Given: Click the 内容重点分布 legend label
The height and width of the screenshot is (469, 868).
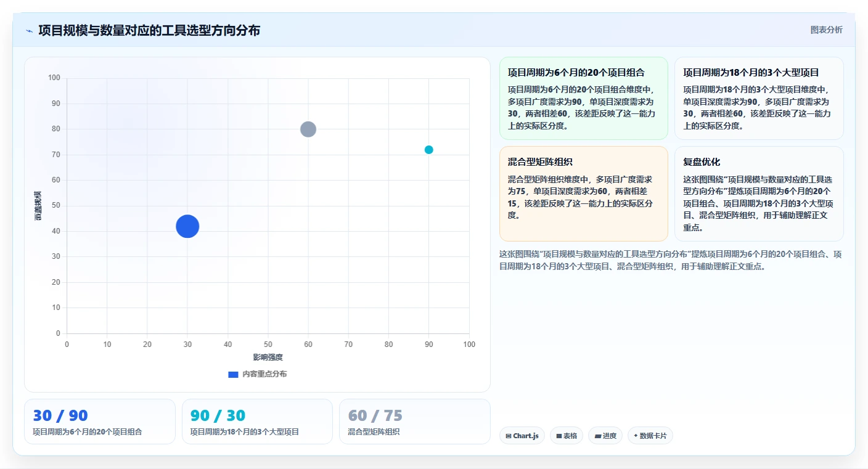Looking at the screenshot, I should tap(264, 374).
